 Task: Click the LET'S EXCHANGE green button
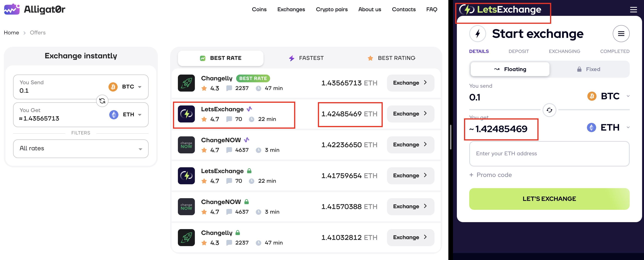click(x=549, y=199)
